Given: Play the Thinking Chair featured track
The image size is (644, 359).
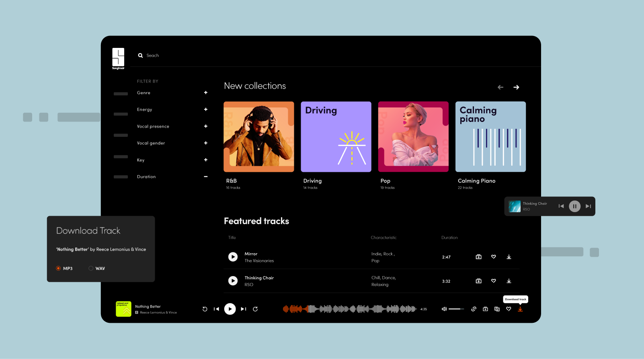Looking at the screenshot, I should 233,281.
